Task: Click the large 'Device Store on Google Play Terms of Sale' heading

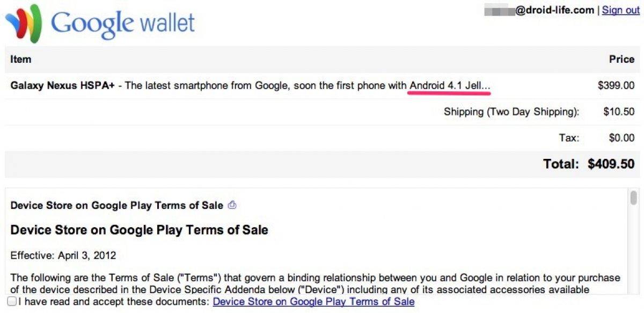Action: click(x=139, y=230)
